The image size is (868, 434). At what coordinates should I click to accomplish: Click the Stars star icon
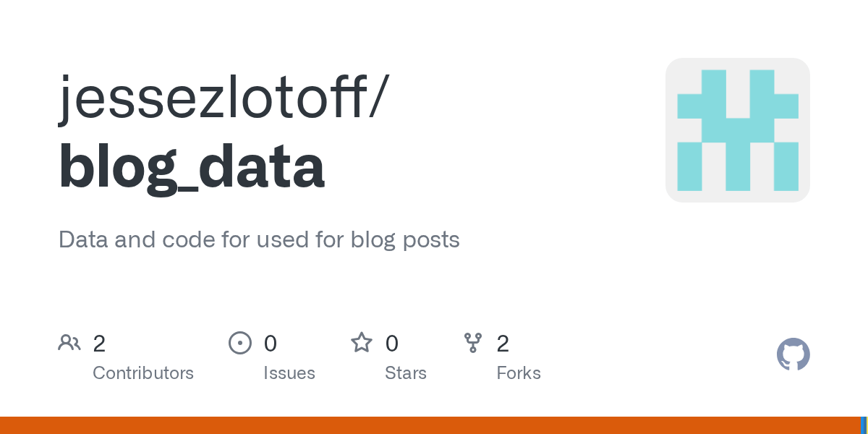click(362, 342)
